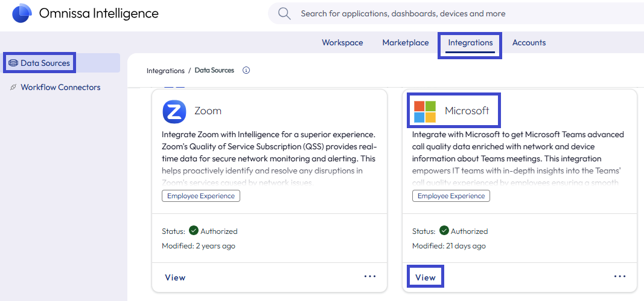Click the Data Sources breadcrumb text
The image size is (644, 301).
(x=214, y=70)
